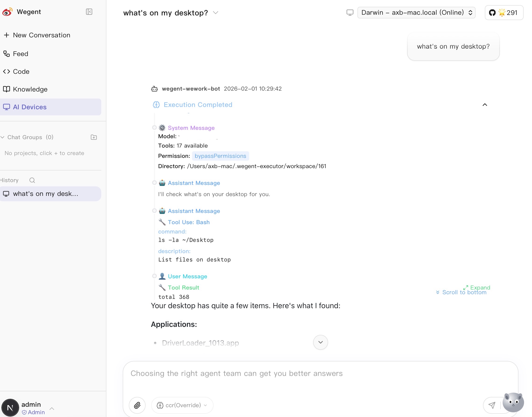Viewport: 532px width, 417px height.
Task: Open the GitHub stars badge
Action: pyautogui.click(x=504, y=13)
